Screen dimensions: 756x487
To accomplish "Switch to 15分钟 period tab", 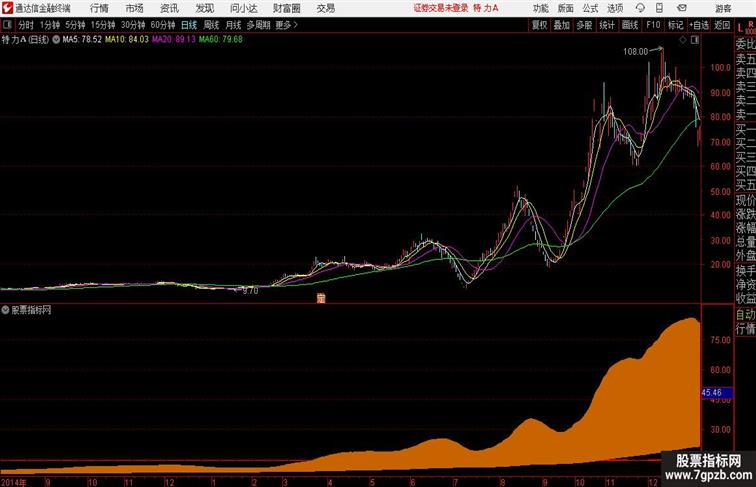I will coord(103,25).
